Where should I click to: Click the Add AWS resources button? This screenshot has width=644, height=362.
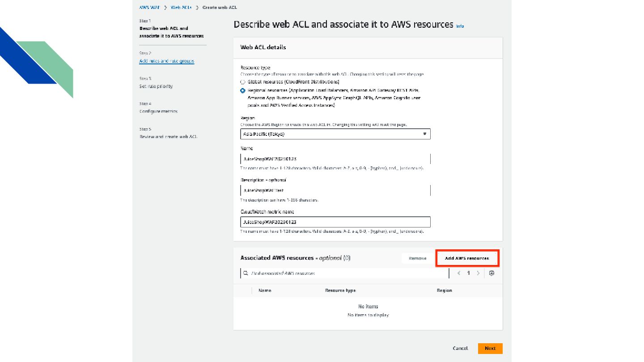(x=467, y=258)
